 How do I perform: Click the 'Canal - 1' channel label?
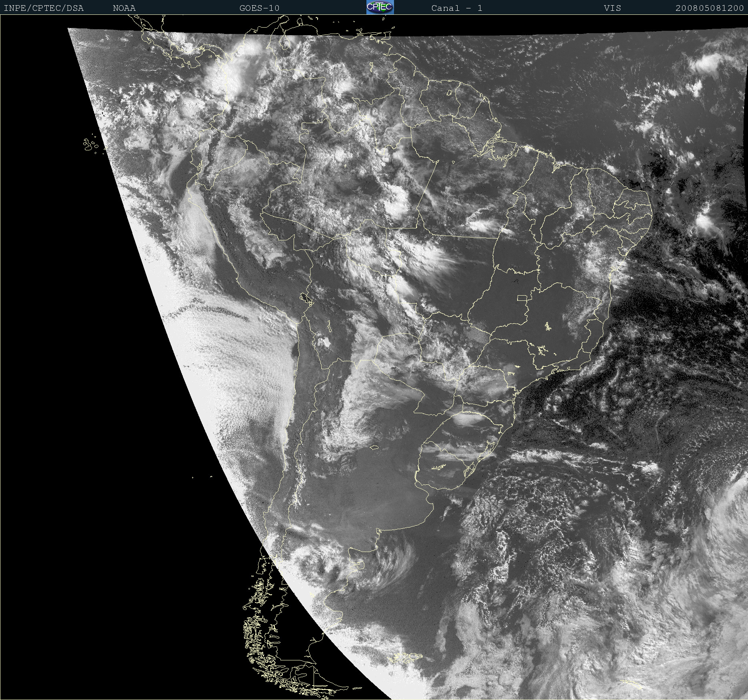coord(457,8)
